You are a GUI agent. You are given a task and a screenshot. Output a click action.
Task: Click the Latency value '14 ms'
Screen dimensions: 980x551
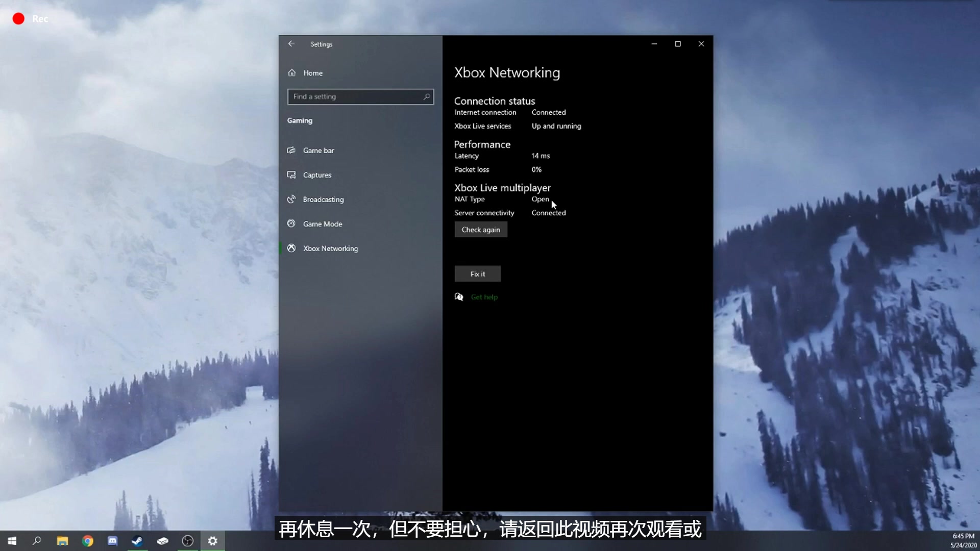click(x=541, y=156)
